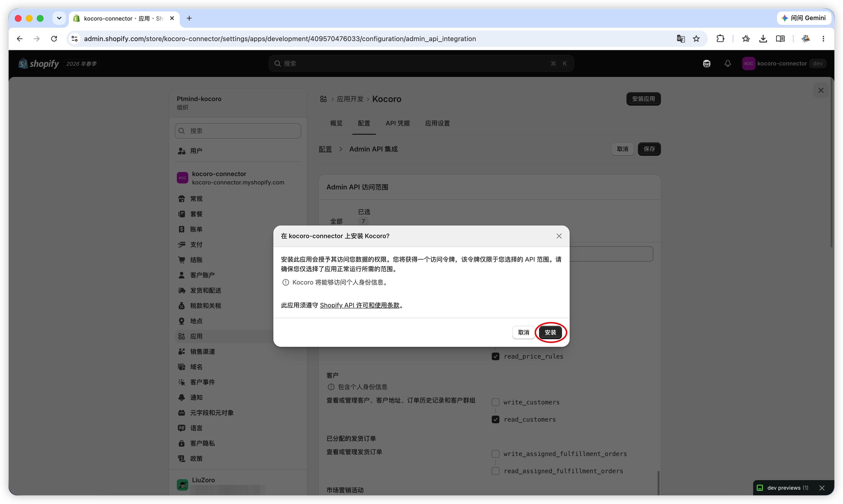Switch to the 概览 tab
Screen dimensions: 843x504
336,123
